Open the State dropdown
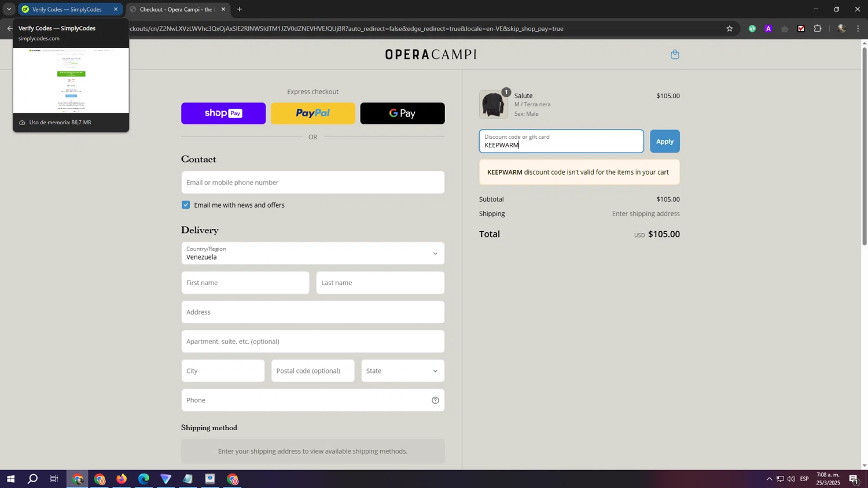The height and width of the screenshot is (488, 868). [x=403, y=371]
